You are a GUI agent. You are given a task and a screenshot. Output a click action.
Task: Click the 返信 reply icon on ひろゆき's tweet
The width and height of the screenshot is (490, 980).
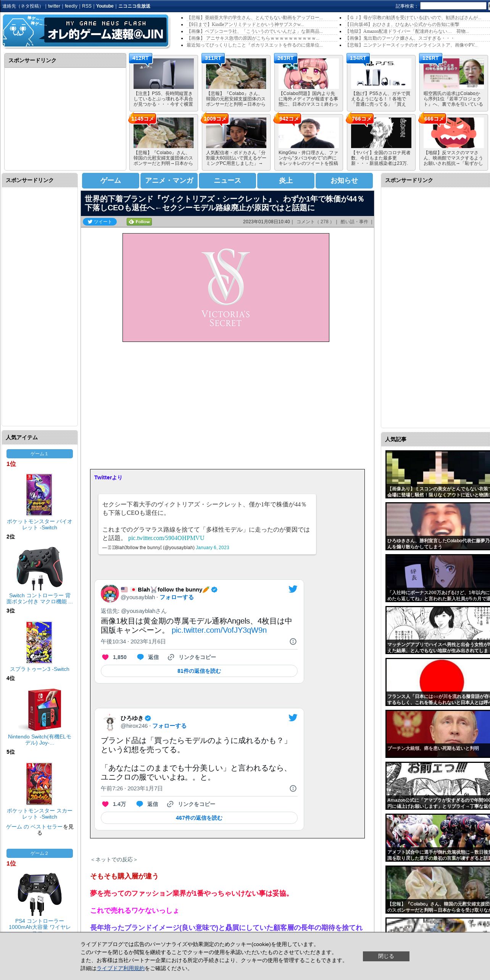(x=140, y=804)
